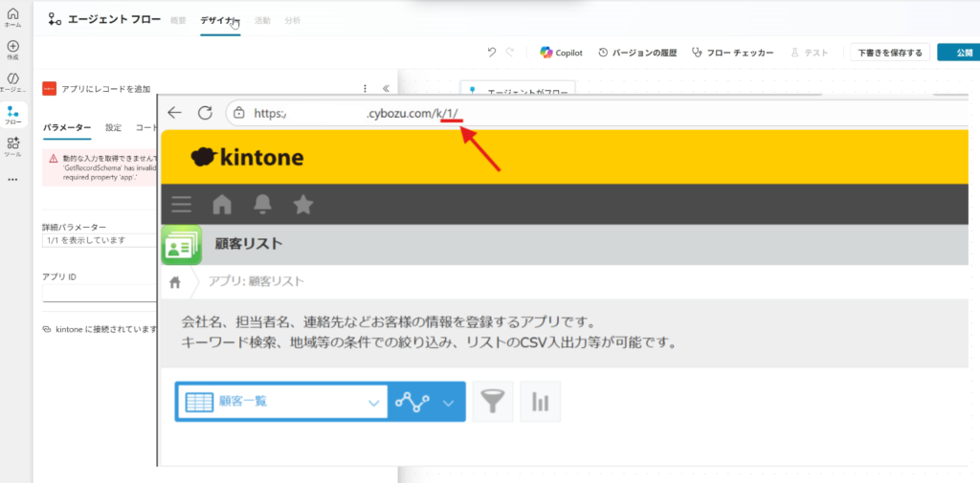Switch to the デザイナー tab

(219, 20)
